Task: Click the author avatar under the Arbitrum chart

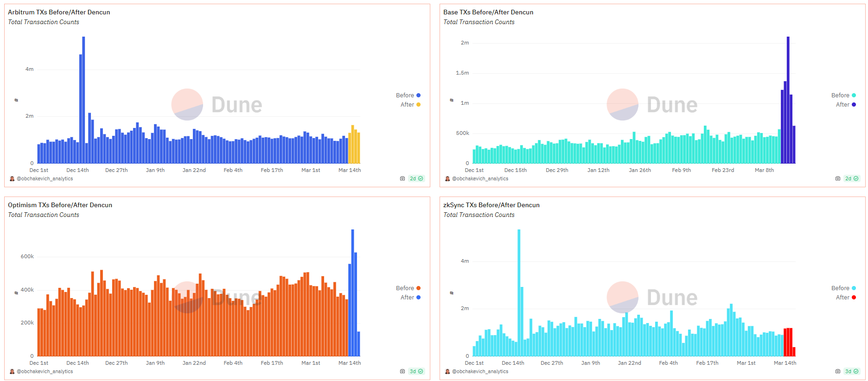Action: (x=12, y=178)
